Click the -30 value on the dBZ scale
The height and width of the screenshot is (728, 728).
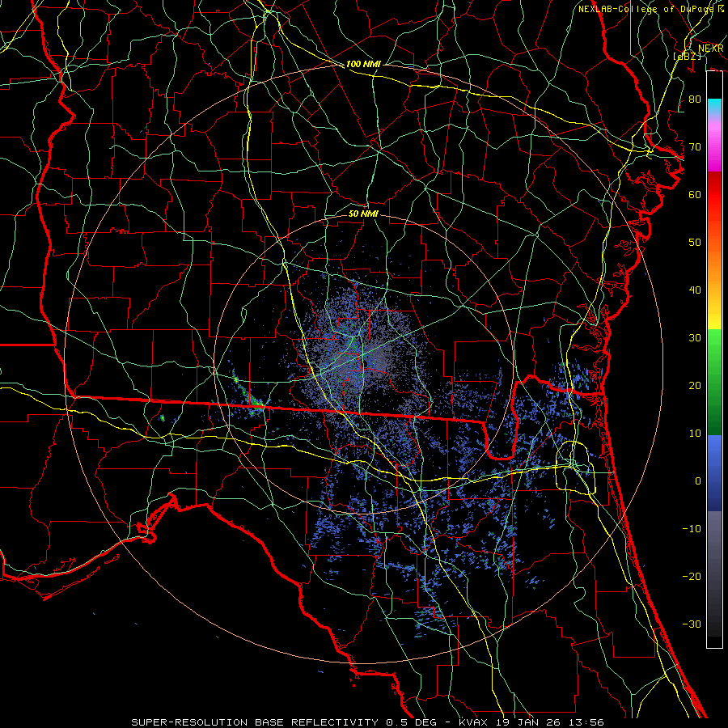692,624
